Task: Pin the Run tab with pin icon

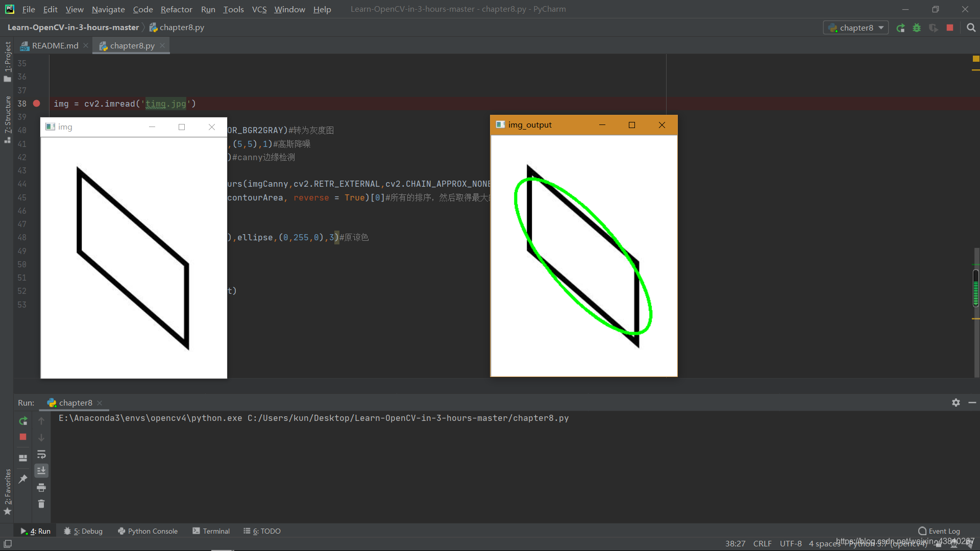Action: [23, 479]
